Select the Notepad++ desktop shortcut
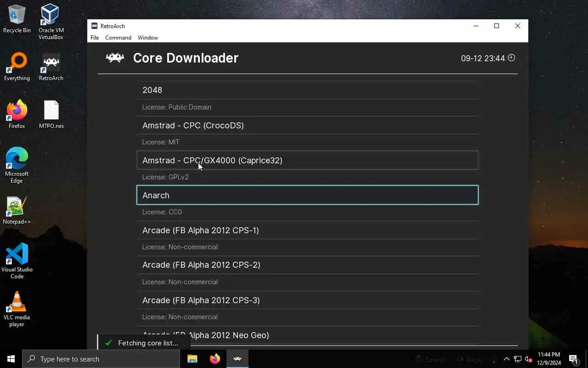Viewport: 588px width, 368px height. tap(17, 211)
